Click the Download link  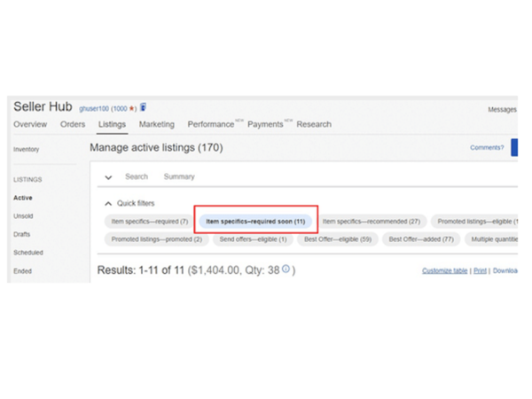pos(505,270)
